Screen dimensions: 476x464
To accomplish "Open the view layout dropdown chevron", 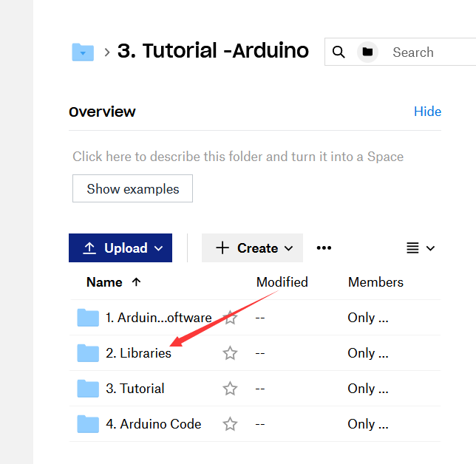I will click(430, 248).
